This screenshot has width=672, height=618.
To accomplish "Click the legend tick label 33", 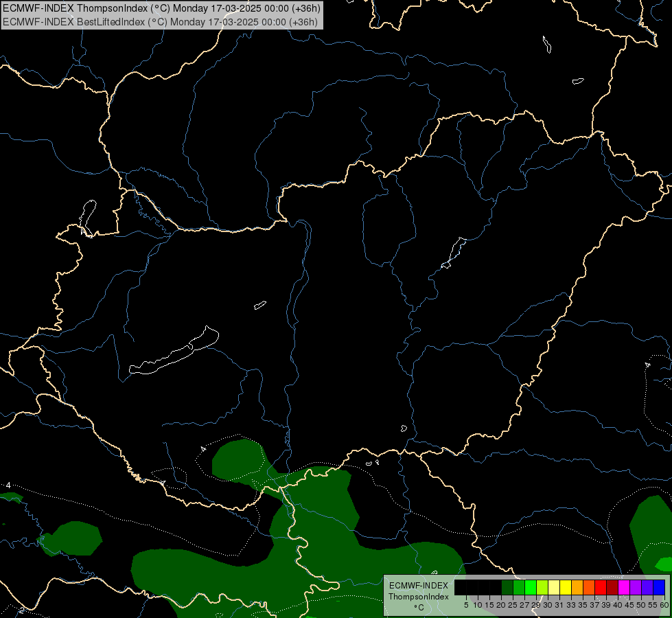I will [x=571, y=605].
